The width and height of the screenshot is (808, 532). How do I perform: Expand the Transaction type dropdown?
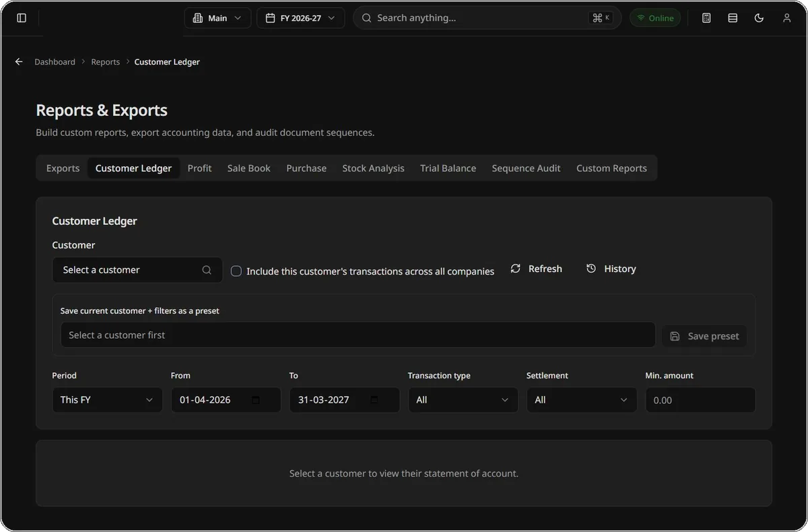(x=463, y=400)
